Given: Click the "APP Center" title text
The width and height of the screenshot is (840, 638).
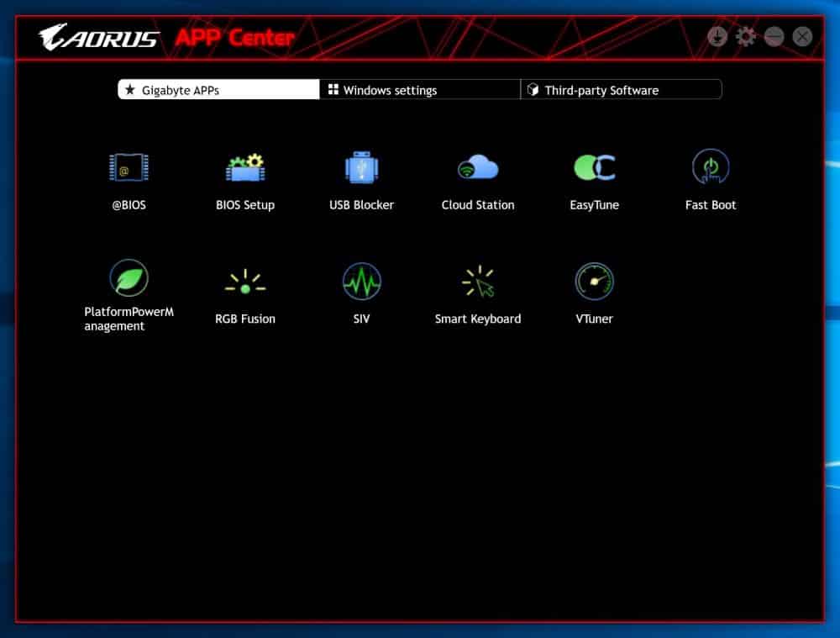Looking at the screenshot, I should point(234,38).
